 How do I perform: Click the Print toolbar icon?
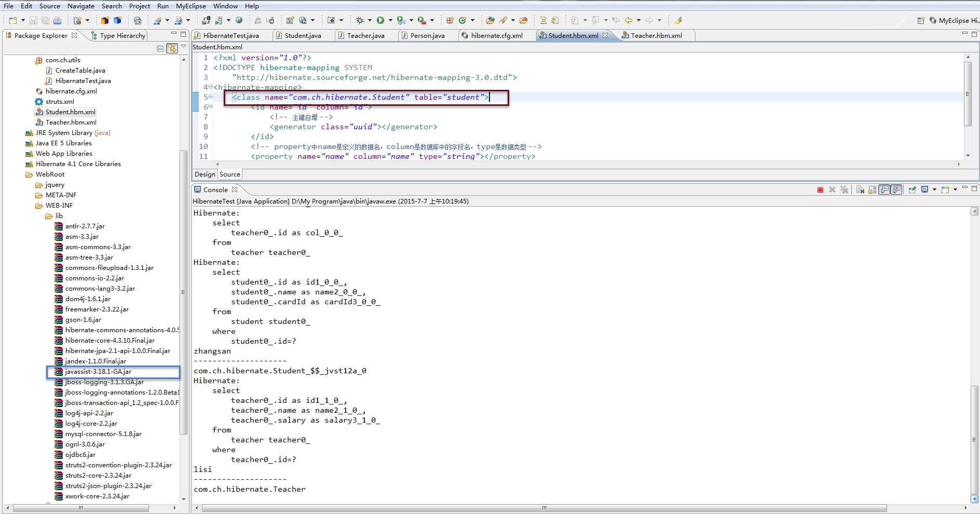(x=57, y=20)
